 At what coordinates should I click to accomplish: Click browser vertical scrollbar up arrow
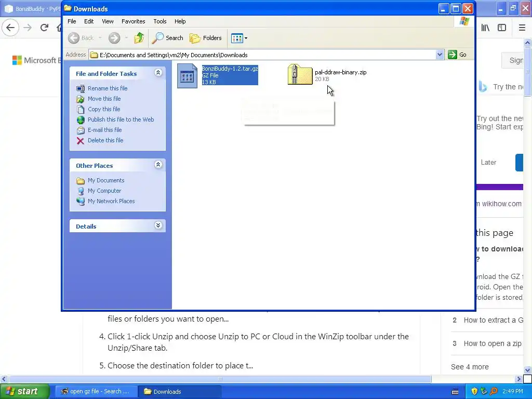[527, 43]
